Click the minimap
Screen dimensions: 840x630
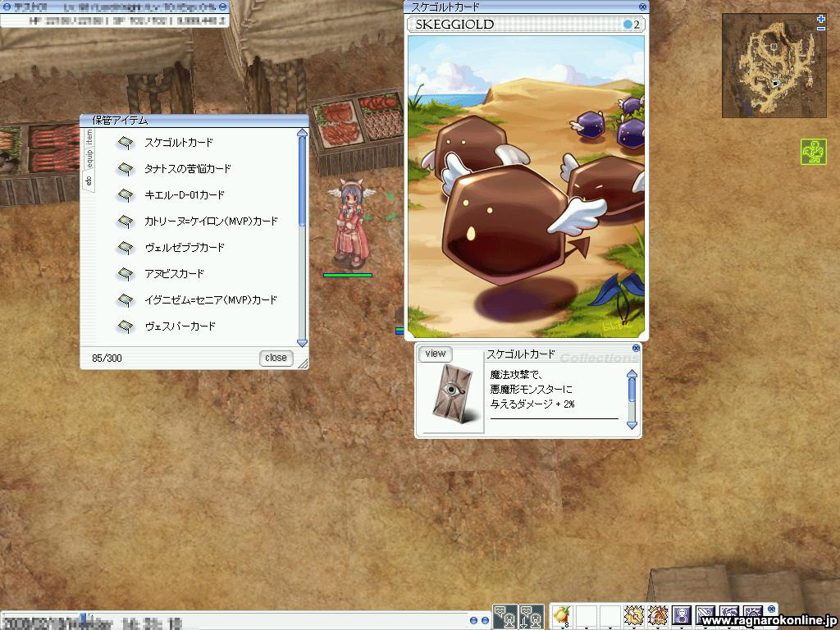(x=774, y=66)
